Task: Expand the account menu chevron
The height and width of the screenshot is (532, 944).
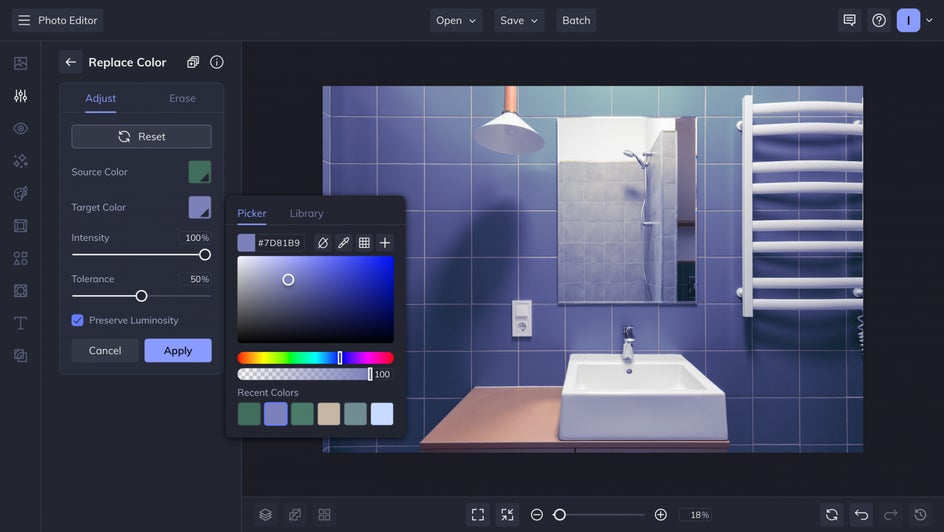Action: pos(930,20)
